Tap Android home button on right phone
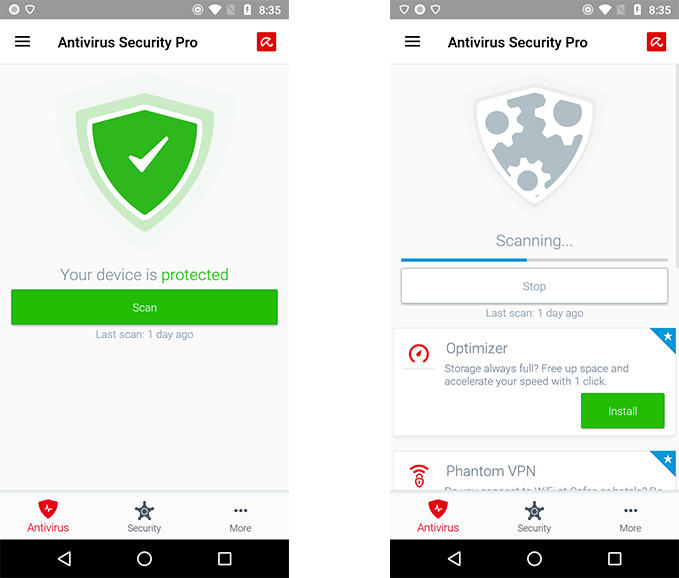 (x=534, y=559)
